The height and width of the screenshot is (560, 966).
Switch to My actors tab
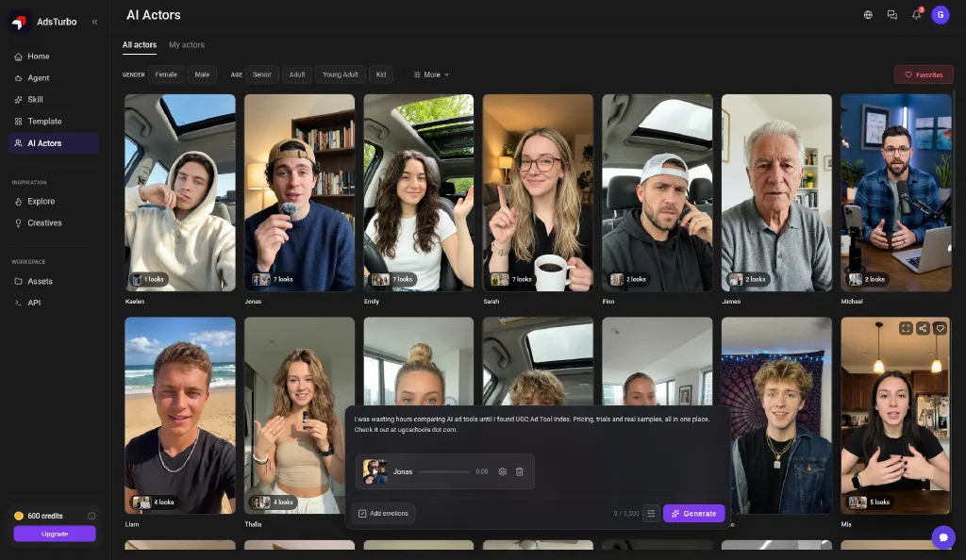coord(187,45)
